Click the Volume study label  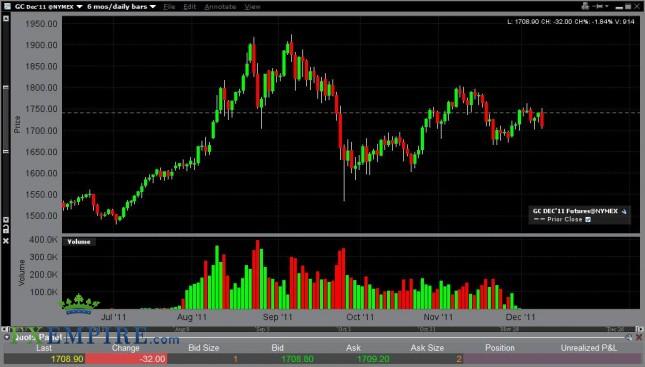(x=79, y=242)
